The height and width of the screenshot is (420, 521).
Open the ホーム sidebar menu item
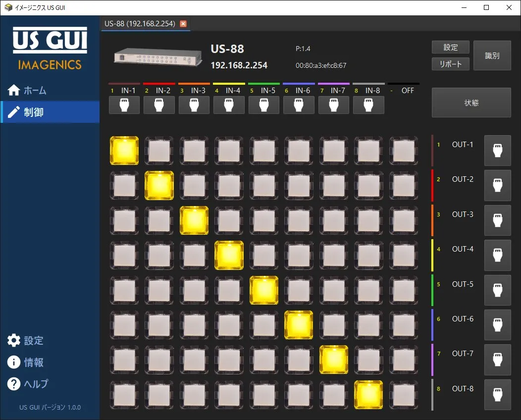(x=50, y=90)
